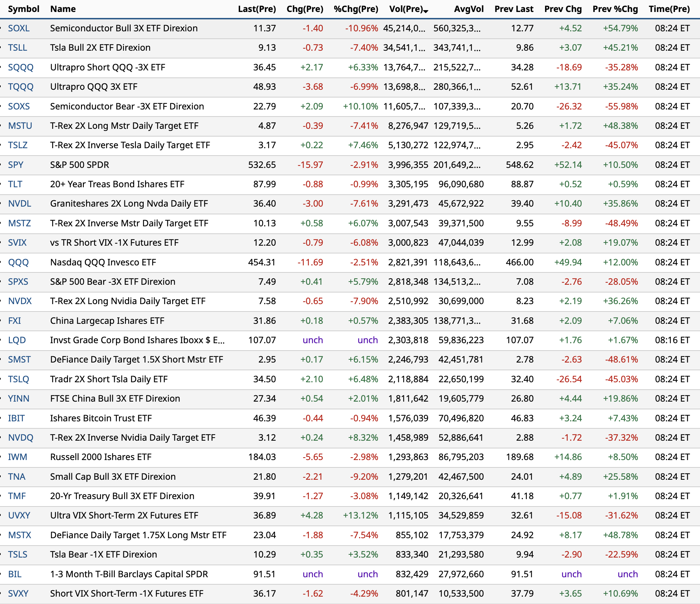The height and width of the screenshot is (604, 700).
Task: Open the TSLL symbol link
Action: [x=17, y=48]
